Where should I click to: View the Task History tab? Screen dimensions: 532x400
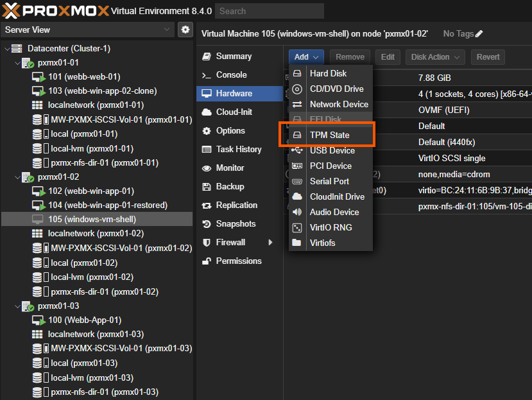[x=239, y=150]
